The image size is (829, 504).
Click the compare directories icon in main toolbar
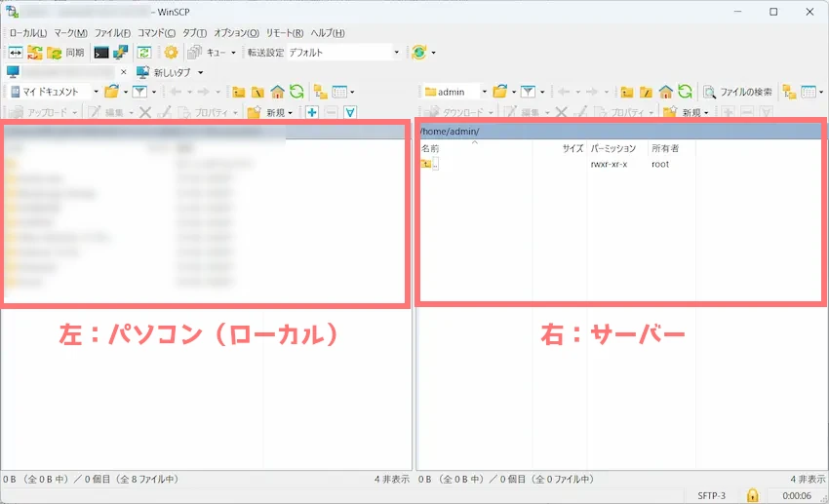point(16,53)
